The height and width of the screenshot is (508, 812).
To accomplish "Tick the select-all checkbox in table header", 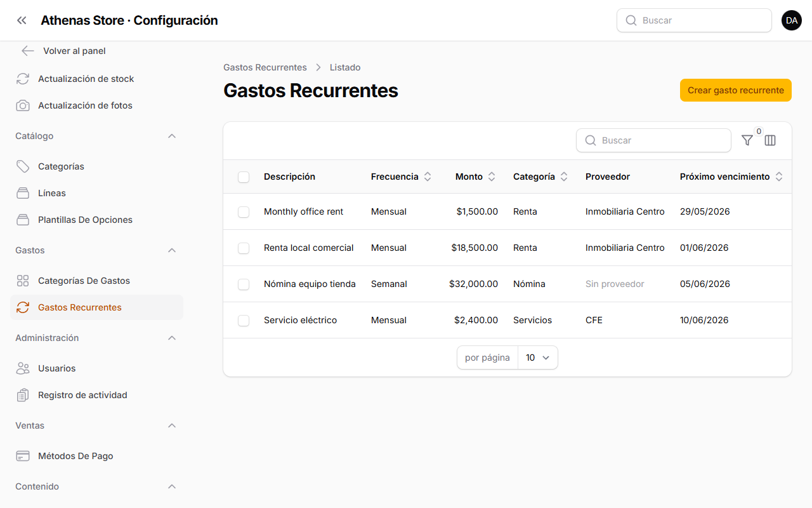I will click(244, 177).
